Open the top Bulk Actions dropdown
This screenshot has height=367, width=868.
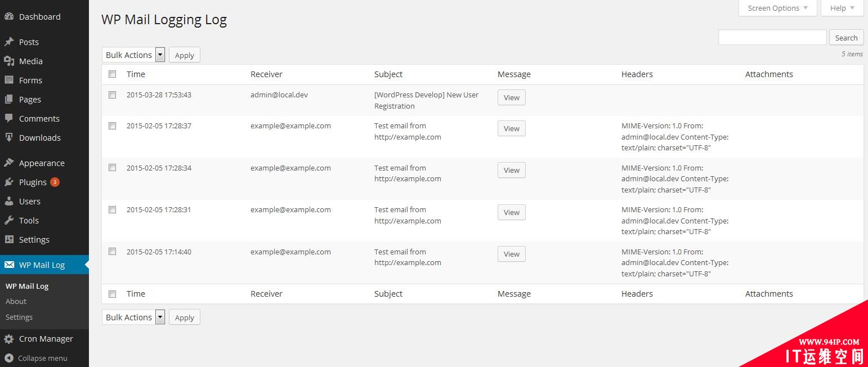pos(133,55)
